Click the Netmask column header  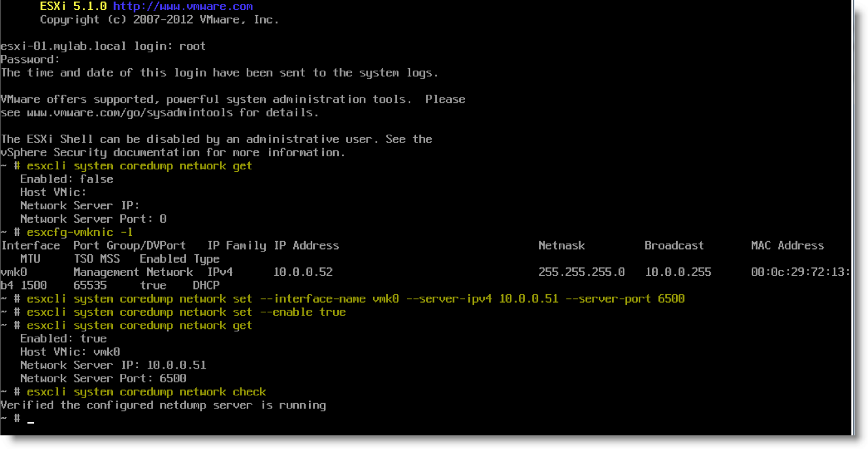[561, 246]
